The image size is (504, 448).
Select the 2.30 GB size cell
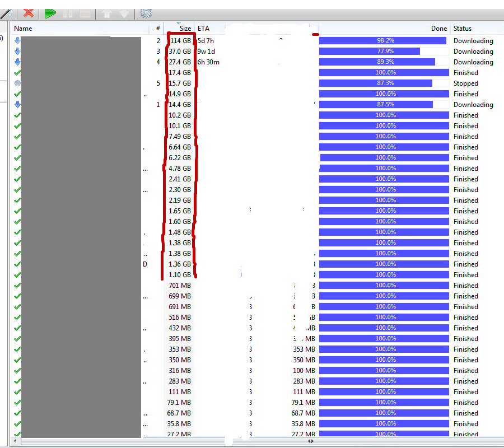pyautogui.click(x=180, y=190)
